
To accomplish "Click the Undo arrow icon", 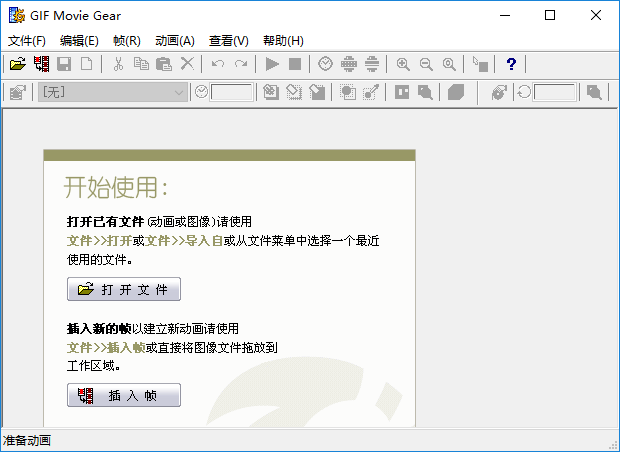I will 218,64.
